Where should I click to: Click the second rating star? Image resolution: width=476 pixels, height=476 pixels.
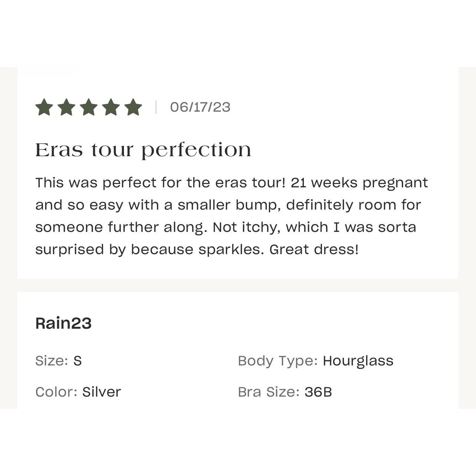coord(66,108)
